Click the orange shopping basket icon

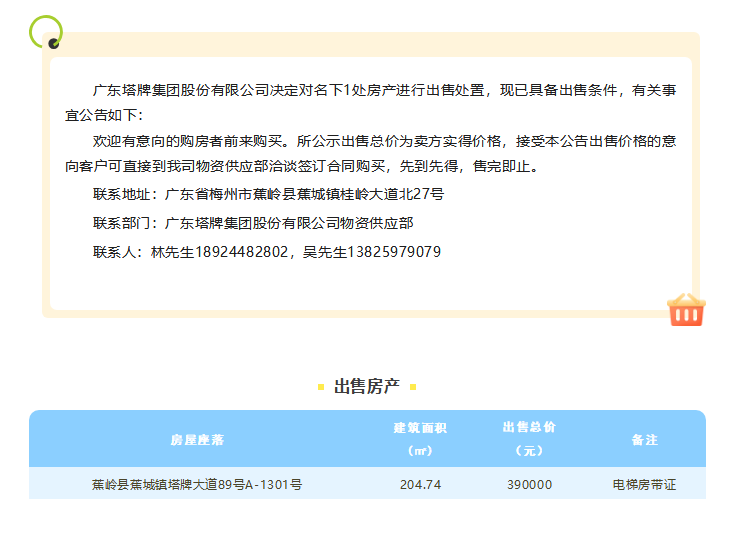point(686,310)
